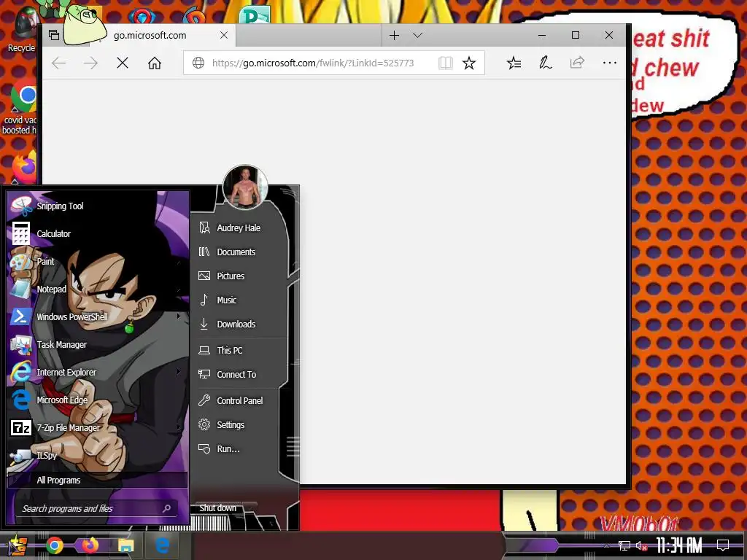
Task: Click the 11:34 AM taskbar clock
Action: 679,545
